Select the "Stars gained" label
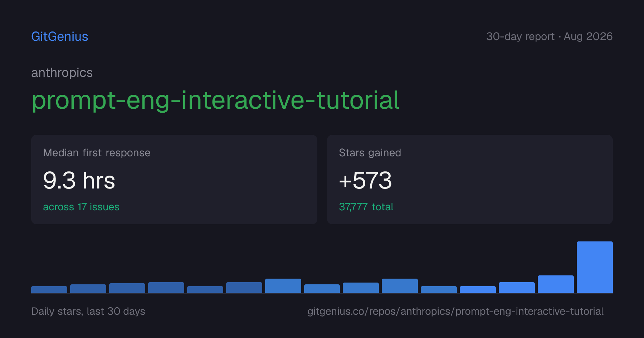644x338 pixels. coord(370,153)
